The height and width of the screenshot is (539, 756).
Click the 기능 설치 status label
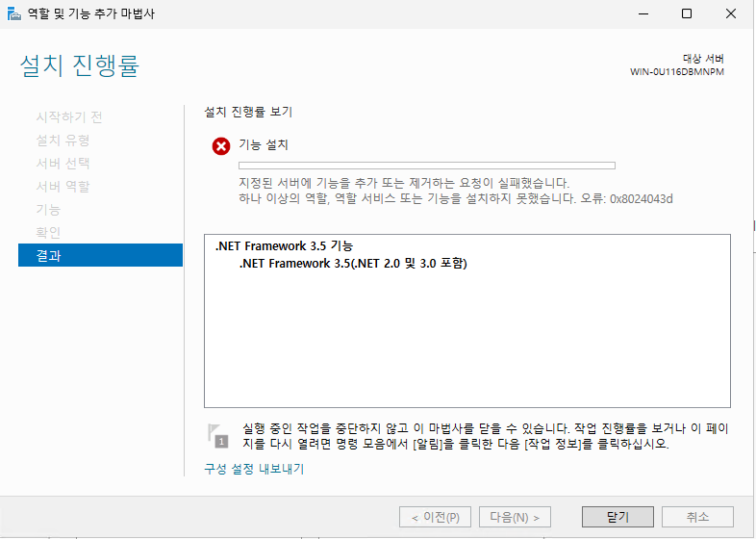[264, 144]
